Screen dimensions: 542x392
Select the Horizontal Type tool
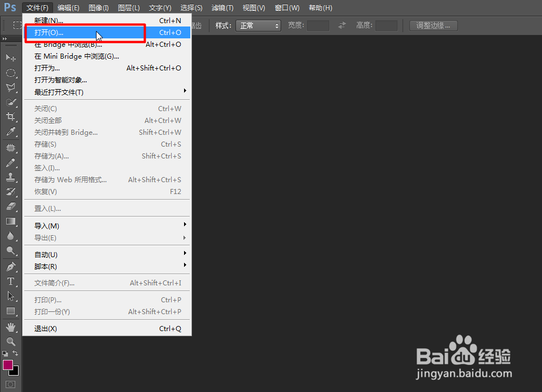click(x=11, y=281)
